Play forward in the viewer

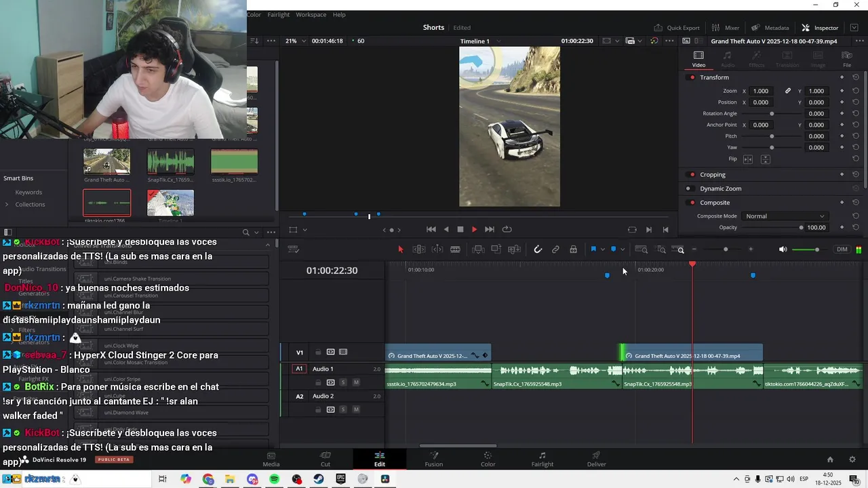(x=474, y=229)
